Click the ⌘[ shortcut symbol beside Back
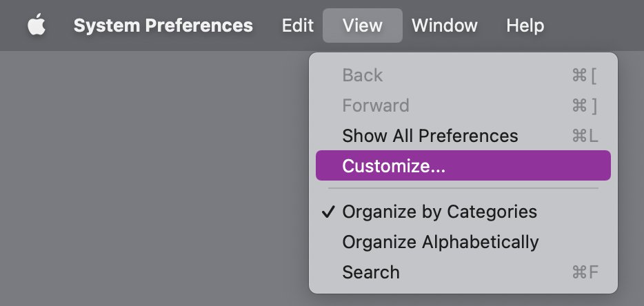 click(x=584, y=76)
